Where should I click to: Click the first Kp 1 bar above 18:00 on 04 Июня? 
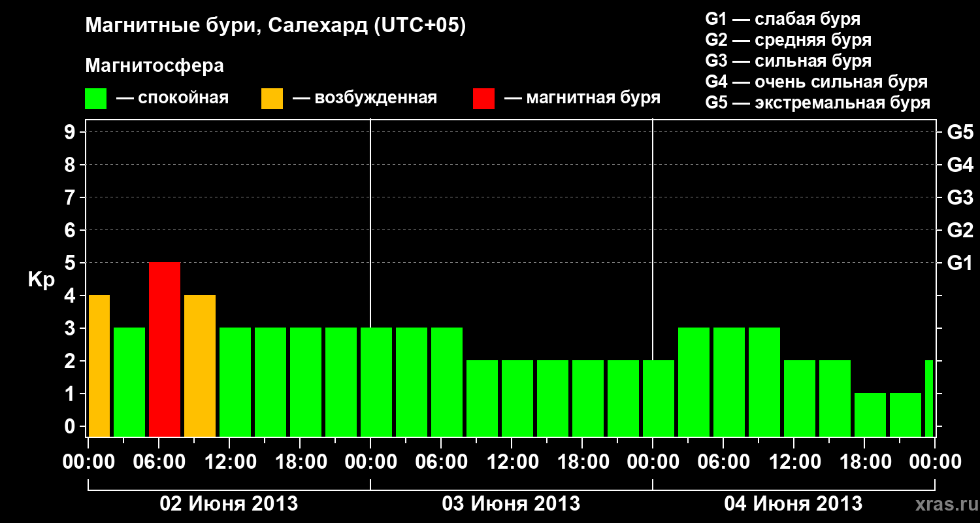(870, 414)
